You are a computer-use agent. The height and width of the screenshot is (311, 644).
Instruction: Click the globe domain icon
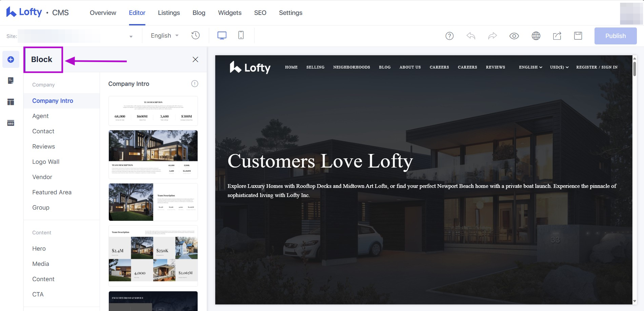click(536, 36)
